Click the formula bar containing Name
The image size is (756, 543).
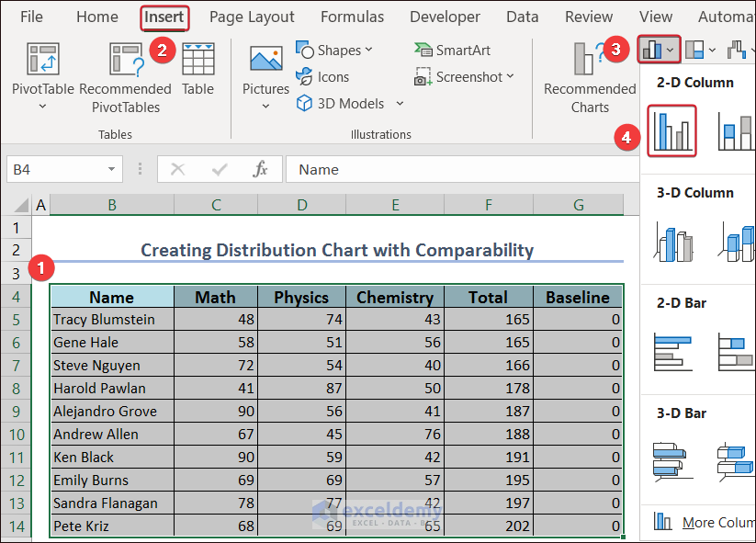click(459, 169)
